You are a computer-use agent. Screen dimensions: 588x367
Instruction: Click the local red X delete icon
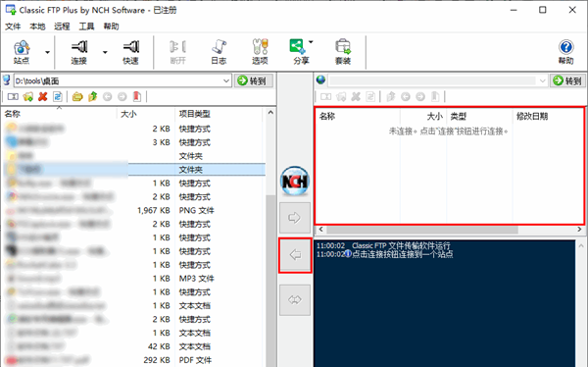tap(43, 97)
